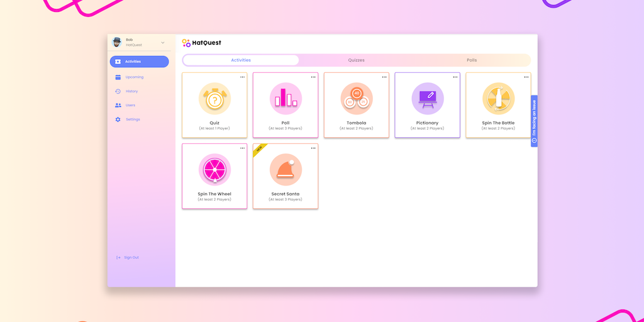Click the Users people icon
This screenshot has height=322, width=644.
[118, 105]
